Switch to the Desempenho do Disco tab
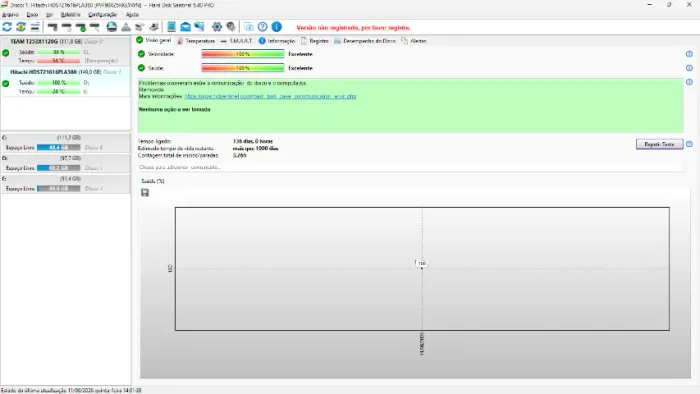Image resolution: width=700 pixels, height=394 pixels. point(365,41)
